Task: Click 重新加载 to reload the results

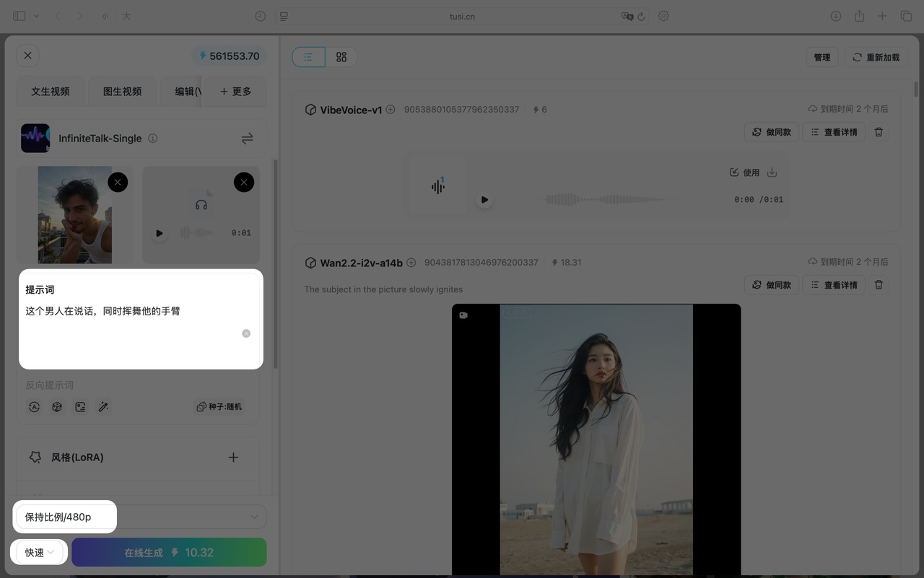Action: tap(876, 57)
